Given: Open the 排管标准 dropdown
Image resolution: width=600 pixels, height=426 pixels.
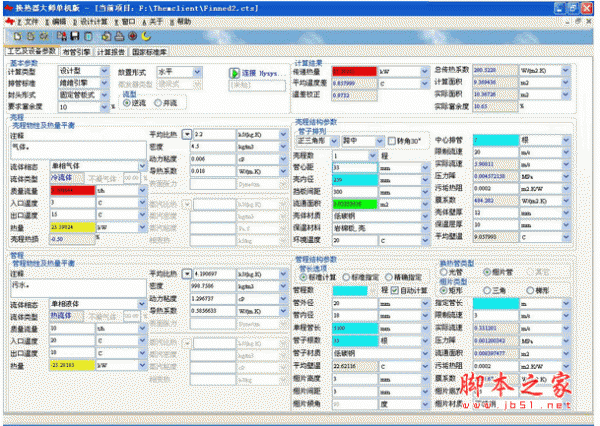Looking at the screenshot, I should pos(104,83).
